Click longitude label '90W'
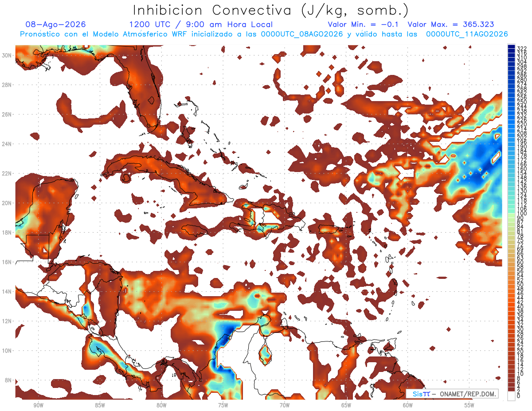The image size is (532, 411). pyautogui.click(x=38, y=405)
